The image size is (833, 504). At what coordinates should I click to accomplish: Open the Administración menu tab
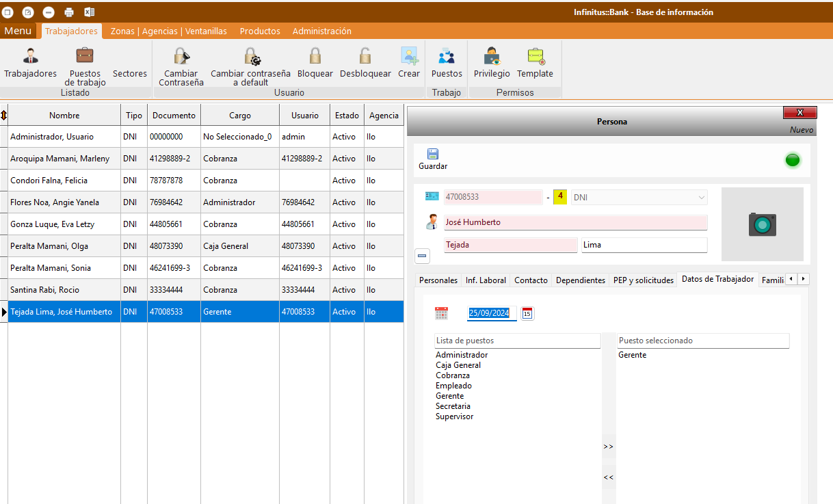(x=321, y=31)
